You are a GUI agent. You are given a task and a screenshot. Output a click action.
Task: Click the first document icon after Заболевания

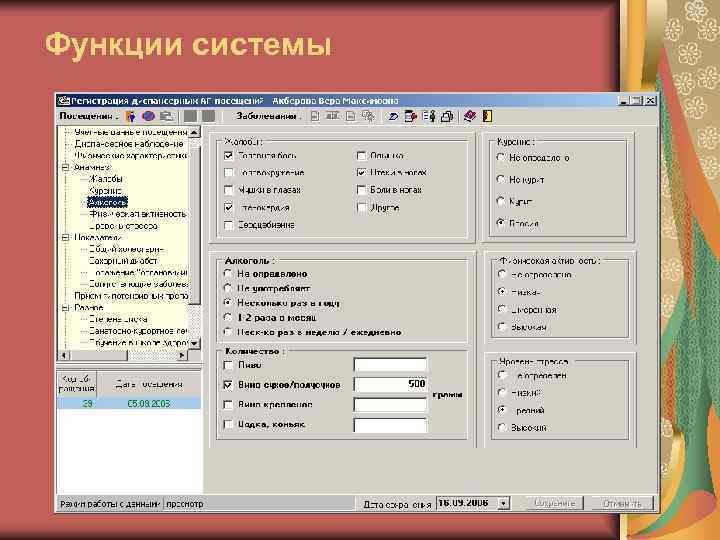pyautogui.click(x=315, y=117)
